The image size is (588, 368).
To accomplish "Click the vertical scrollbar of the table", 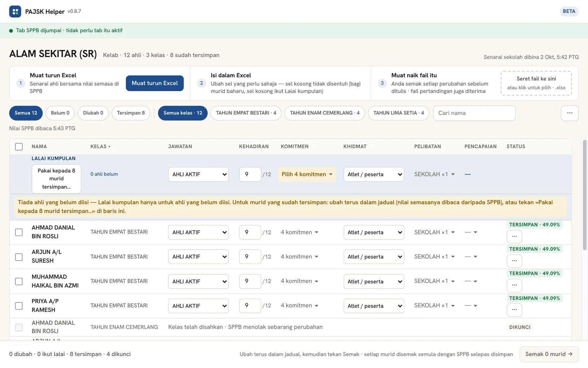I will pos(584,195).
